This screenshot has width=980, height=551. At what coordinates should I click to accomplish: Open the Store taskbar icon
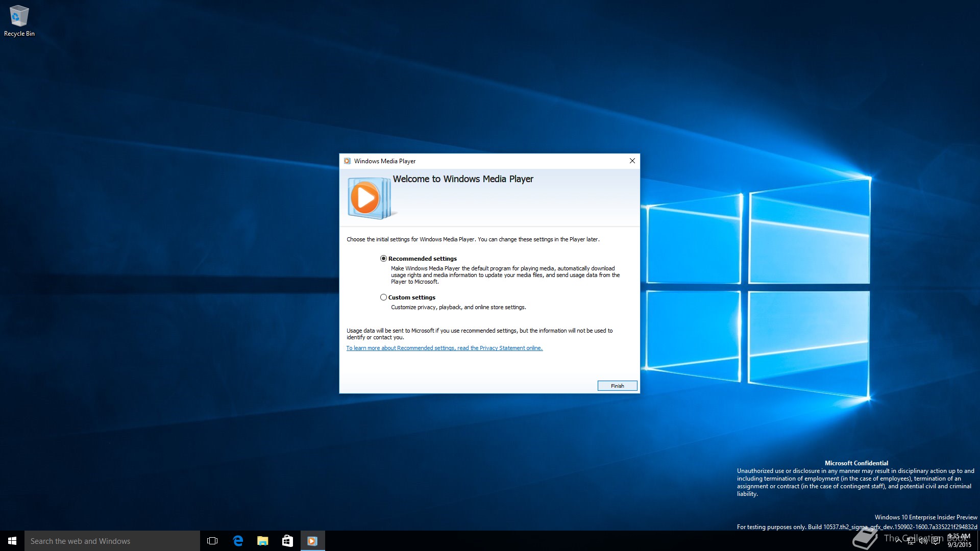287,541
